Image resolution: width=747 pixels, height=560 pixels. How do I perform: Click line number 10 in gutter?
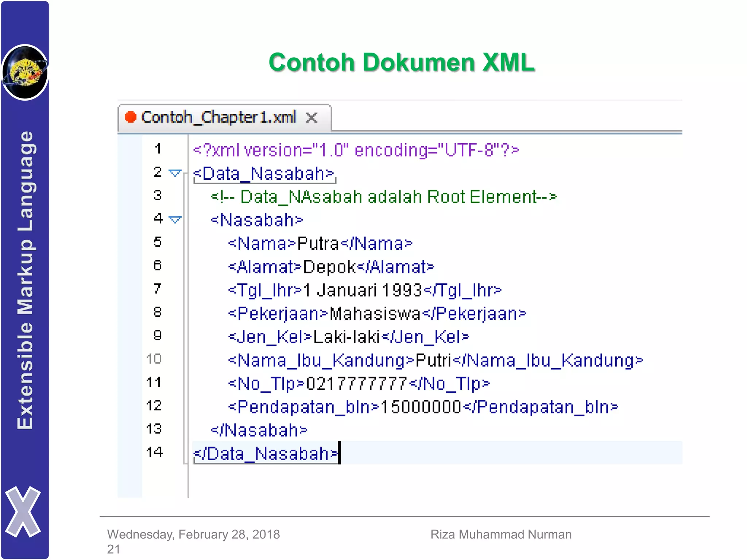coord(154,359)
